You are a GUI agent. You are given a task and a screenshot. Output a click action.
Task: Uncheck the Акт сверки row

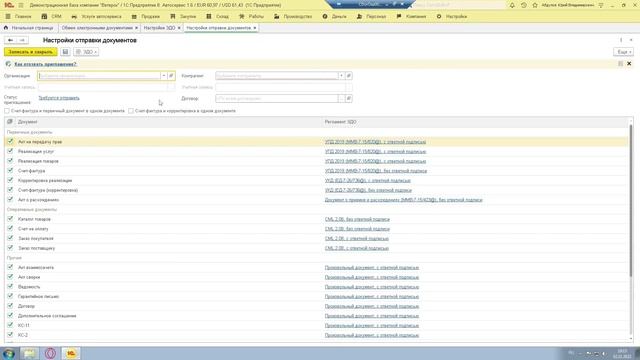(10, 277)
